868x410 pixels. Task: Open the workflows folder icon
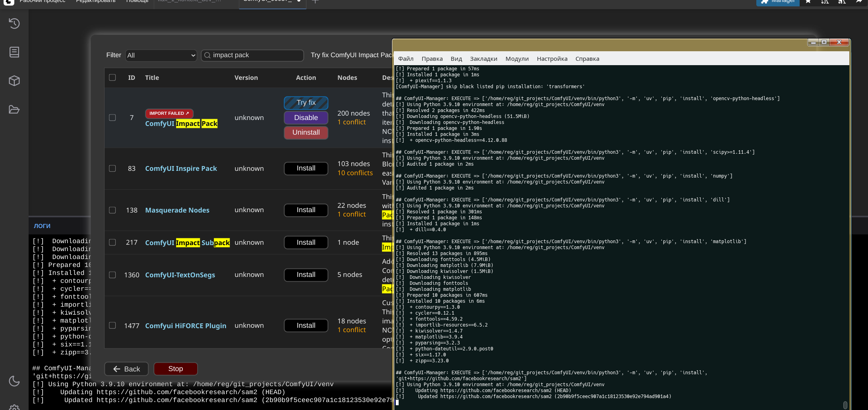tap(14, 110)
